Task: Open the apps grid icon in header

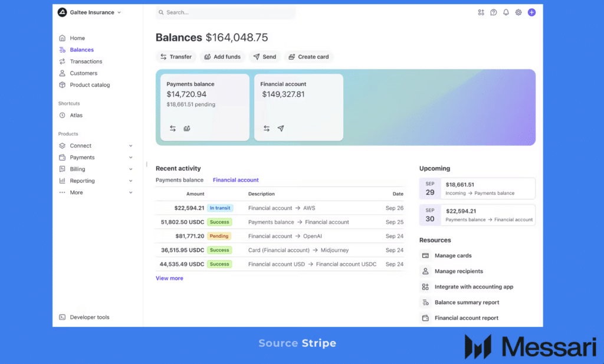Action: point(481,12)
